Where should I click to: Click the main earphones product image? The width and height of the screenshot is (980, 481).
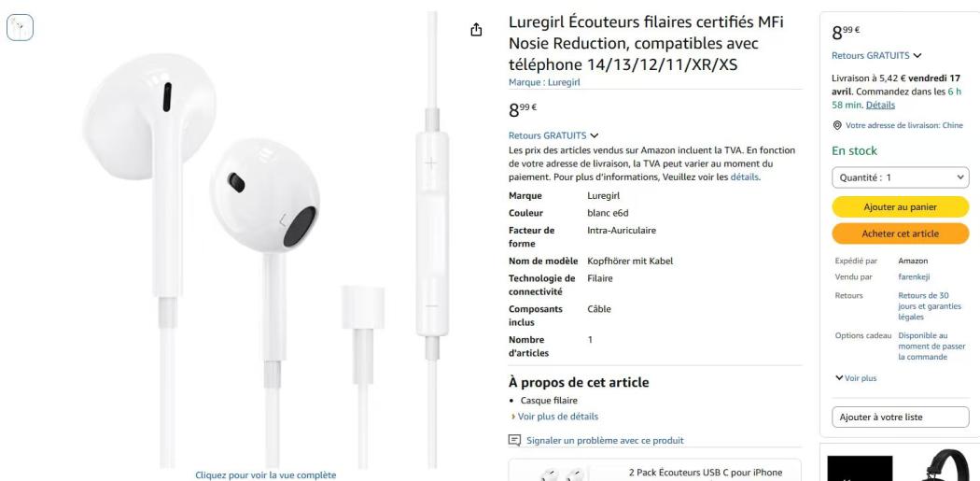[x=266, y=241]
